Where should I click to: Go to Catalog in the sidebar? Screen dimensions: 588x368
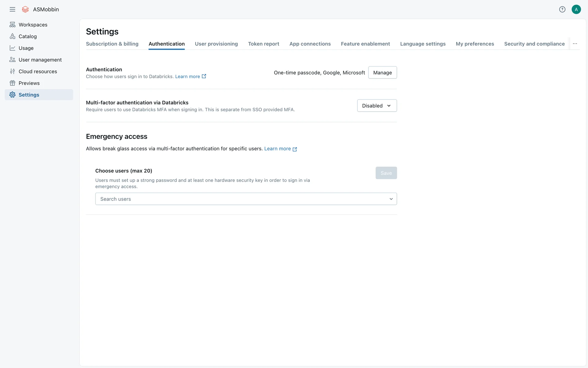click(28, 36)
